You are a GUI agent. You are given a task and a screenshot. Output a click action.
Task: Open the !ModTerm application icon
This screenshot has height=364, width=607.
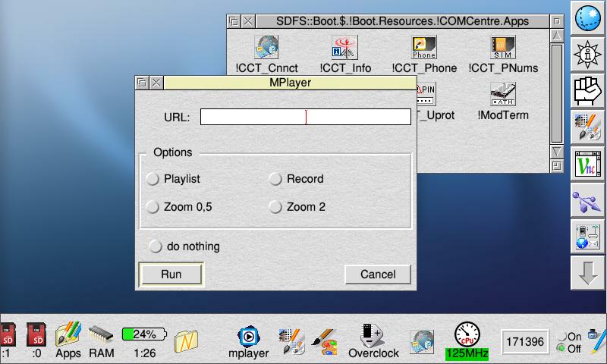[503, 95]
